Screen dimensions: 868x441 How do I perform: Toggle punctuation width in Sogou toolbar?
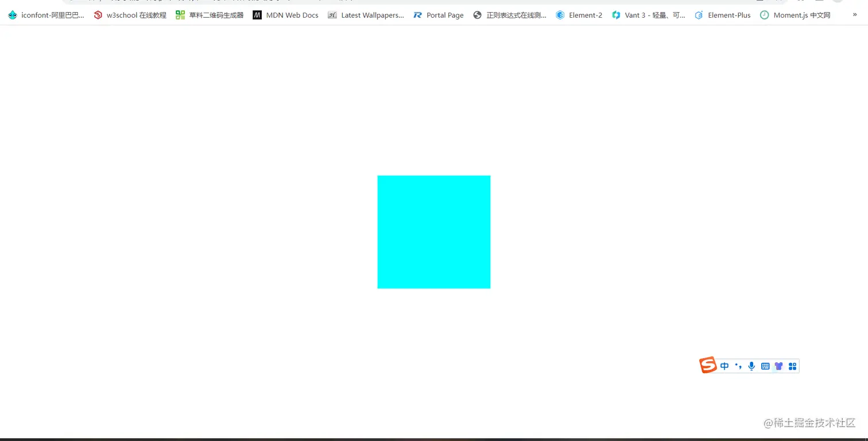tap(738, 366)
